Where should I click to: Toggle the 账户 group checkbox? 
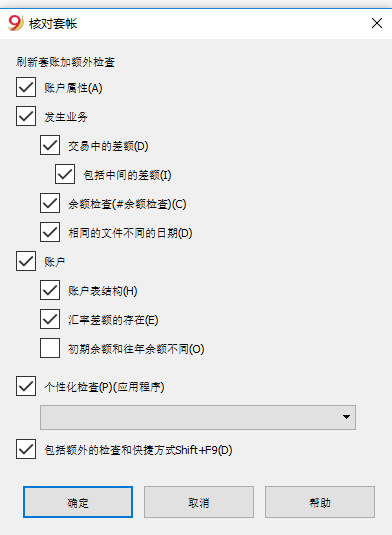pyautogui.click(x=26, y=261)
